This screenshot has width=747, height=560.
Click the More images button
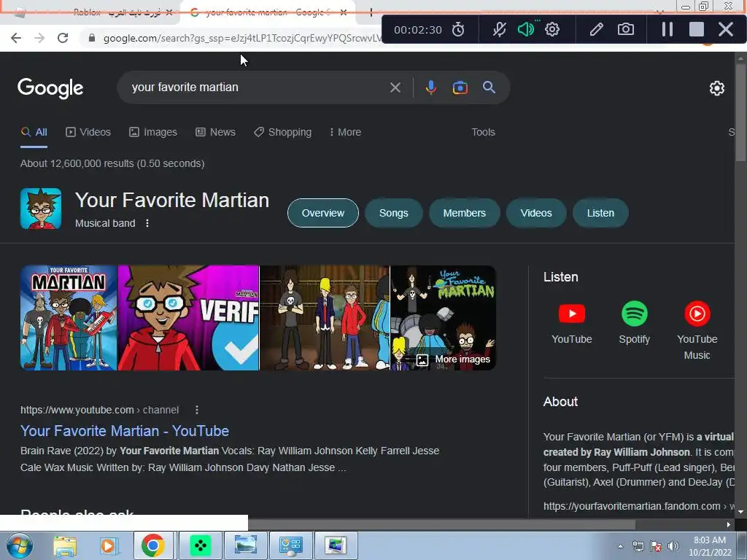(x=453, y=359)
